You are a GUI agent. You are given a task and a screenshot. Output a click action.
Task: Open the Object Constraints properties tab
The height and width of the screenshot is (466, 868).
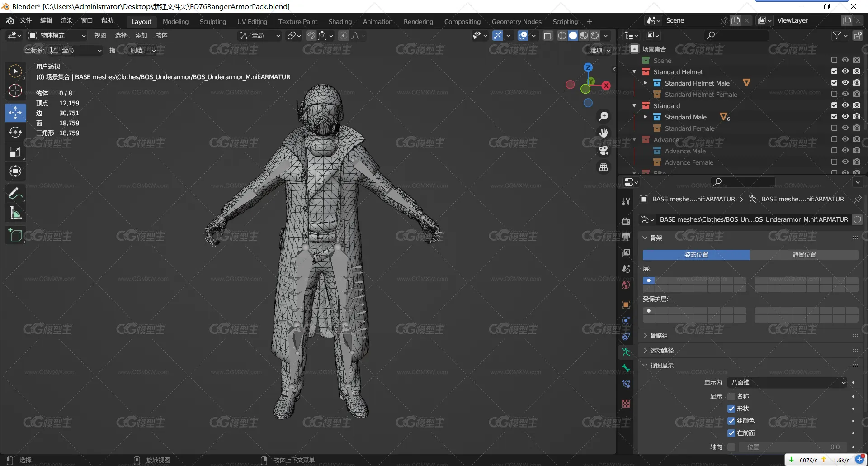click(626, 336)
